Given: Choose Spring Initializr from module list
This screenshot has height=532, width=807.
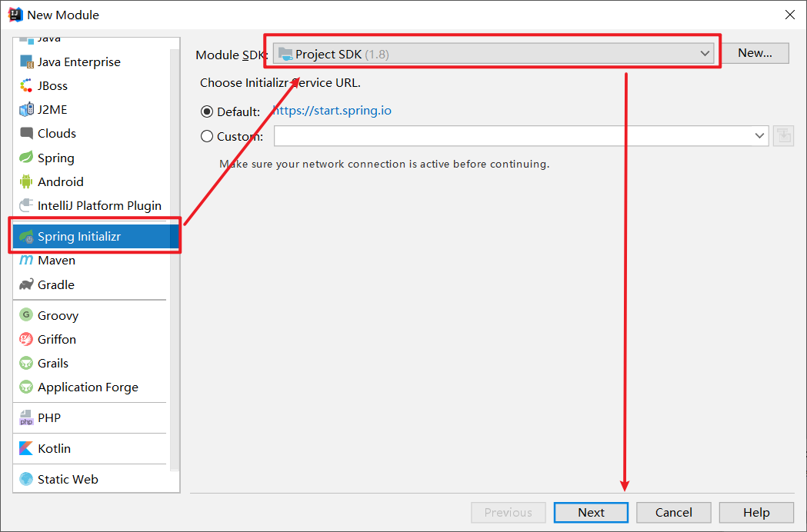Looking at the screenshot, I should 79,237.
